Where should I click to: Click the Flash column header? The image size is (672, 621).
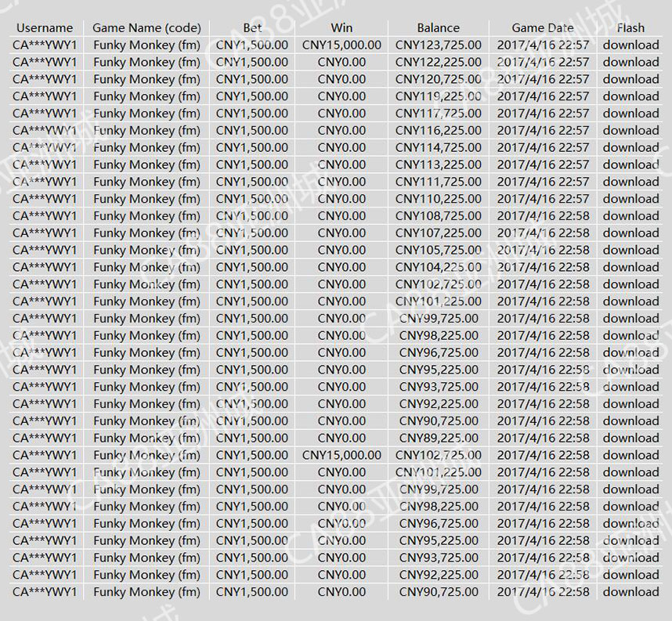pos(630,28)
